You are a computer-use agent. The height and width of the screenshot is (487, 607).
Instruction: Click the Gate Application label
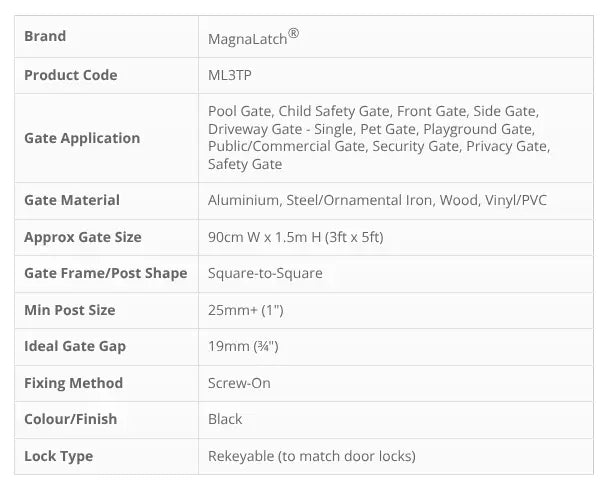pos(82,138)
